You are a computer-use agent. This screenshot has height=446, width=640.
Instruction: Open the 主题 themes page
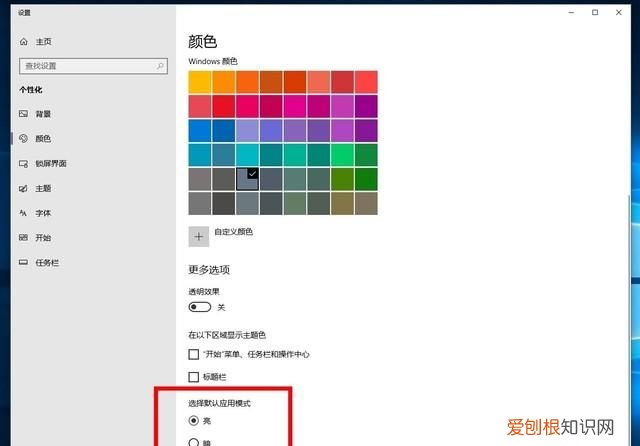35,189
